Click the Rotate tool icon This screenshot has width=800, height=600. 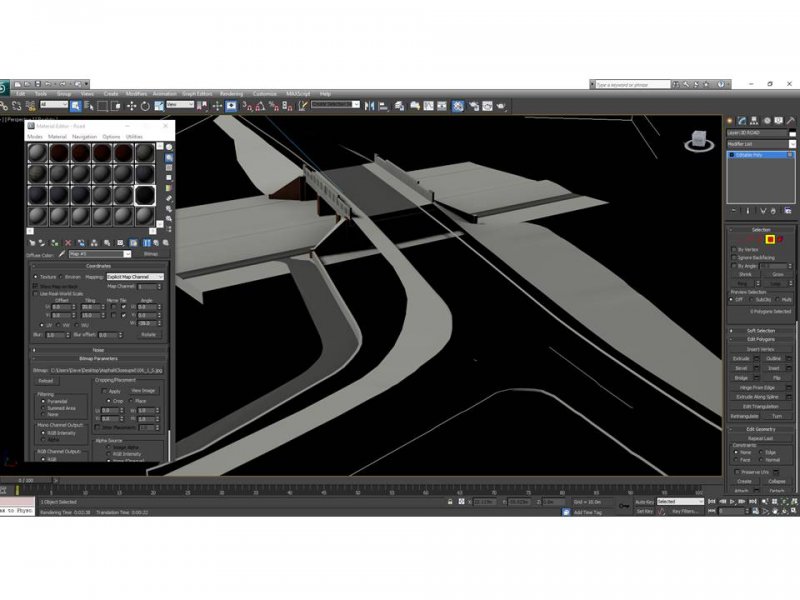tap(146, 105)
